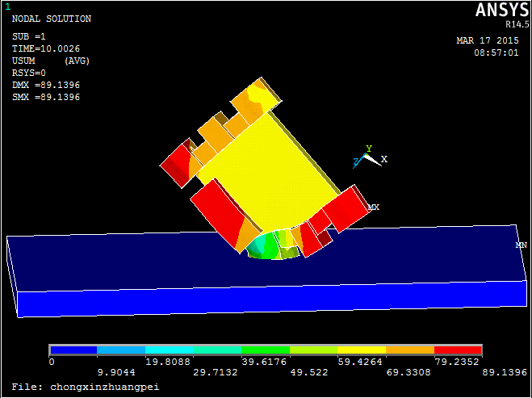Screen dimensions: 532x398
Task: Select the MX maximum displacement marker
Action: point(373,207)
